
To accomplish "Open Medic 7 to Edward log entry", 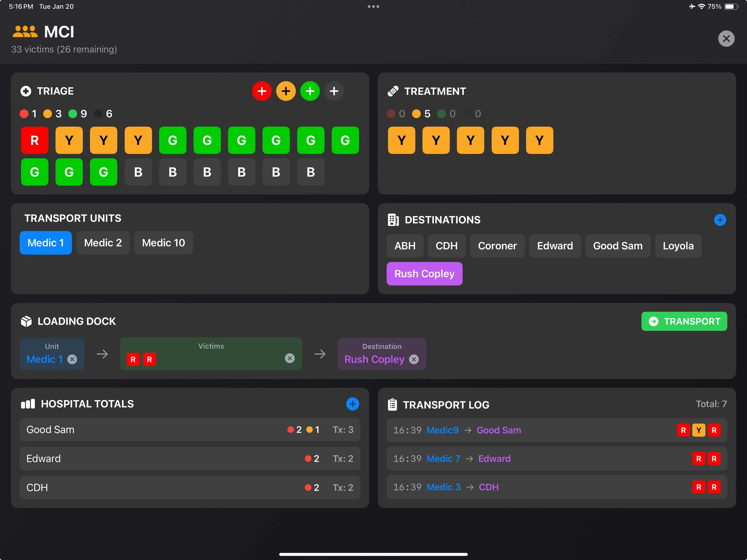I will [556, 458].
